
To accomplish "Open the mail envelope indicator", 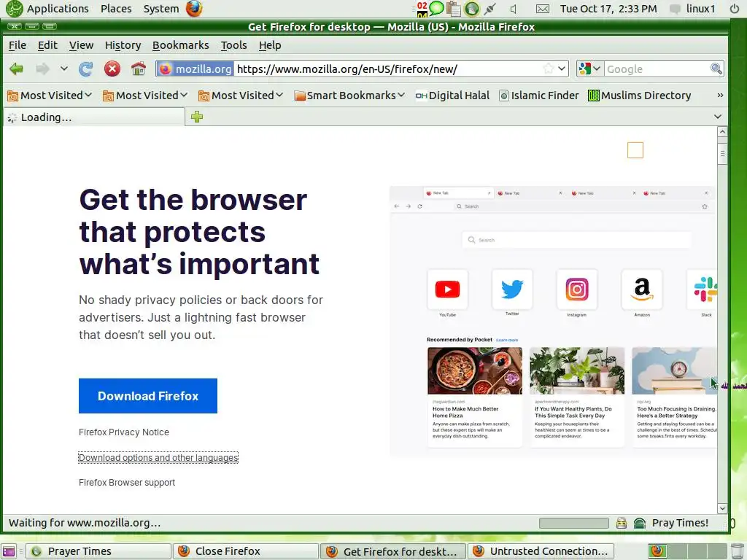I will [543, 9].
